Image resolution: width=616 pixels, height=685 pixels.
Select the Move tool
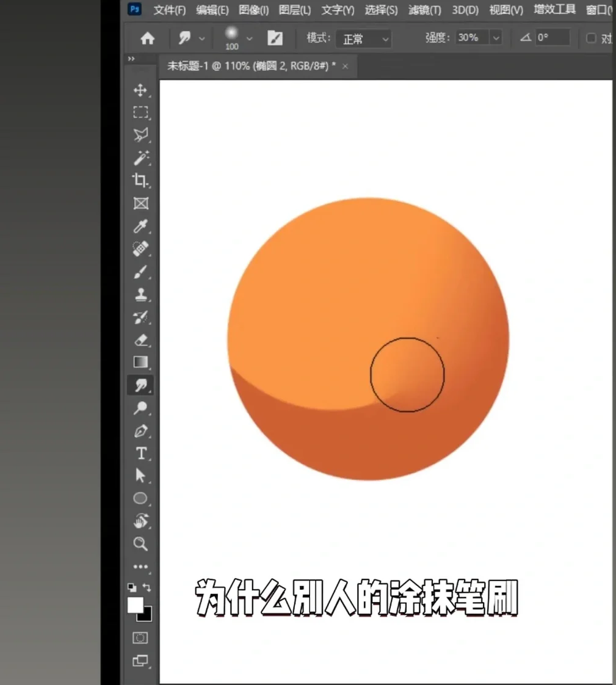140,90
